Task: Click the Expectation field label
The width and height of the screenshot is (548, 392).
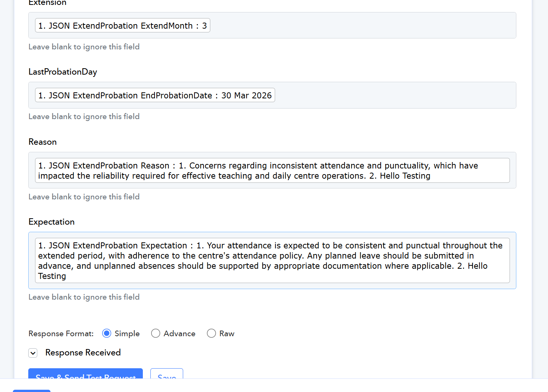Action: click(52, 222)
